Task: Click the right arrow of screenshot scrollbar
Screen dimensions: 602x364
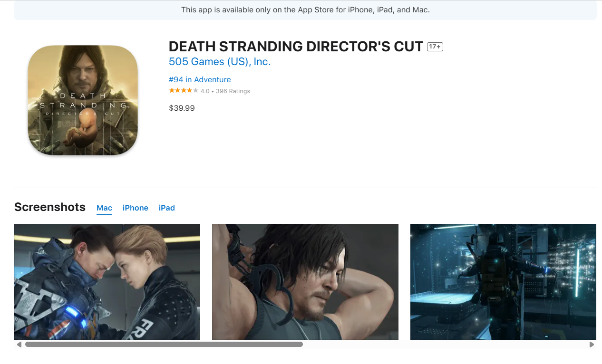Action: (x=592, y=345)
